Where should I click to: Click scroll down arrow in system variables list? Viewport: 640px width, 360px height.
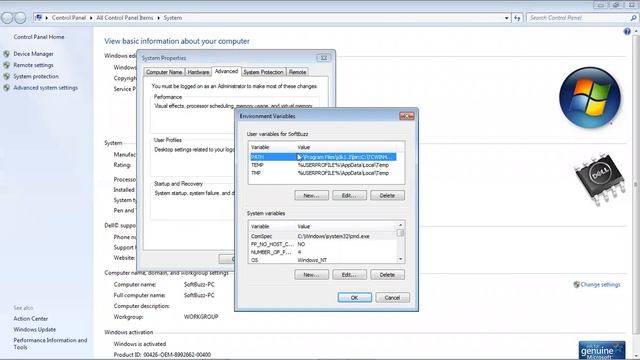pyautogui.click(x=400, y=259)
